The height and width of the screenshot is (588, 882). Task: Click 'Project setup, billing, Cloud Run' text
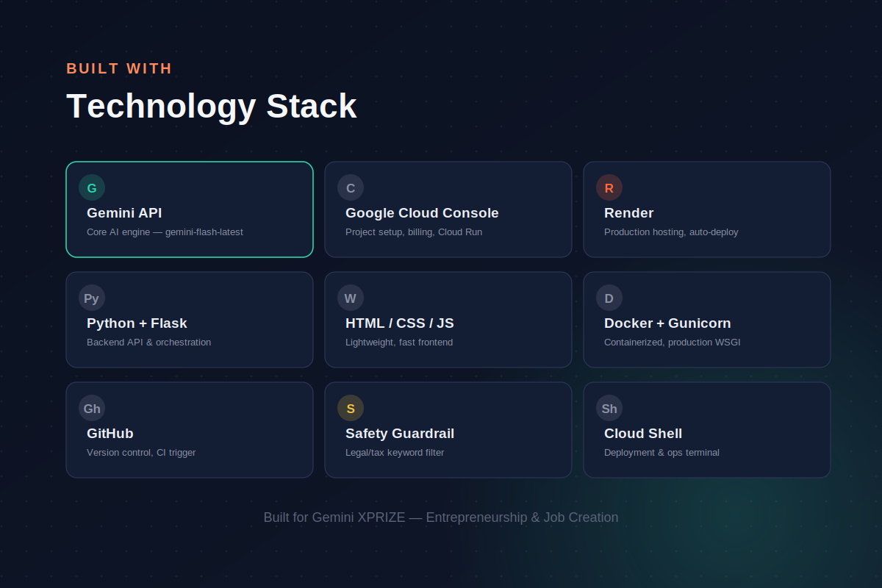(x=414, y=232)
